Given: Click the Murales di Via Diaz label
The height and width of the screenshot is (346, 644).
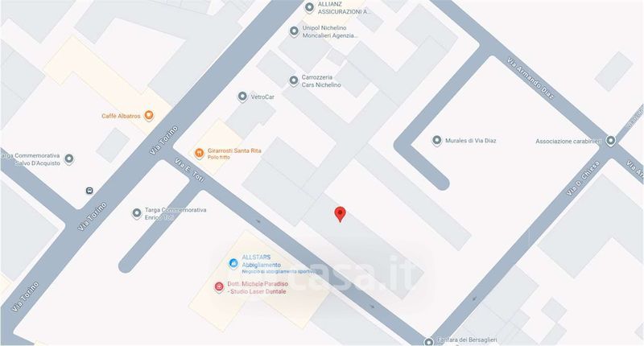Looking at the screenshot, I should point(471,140).
